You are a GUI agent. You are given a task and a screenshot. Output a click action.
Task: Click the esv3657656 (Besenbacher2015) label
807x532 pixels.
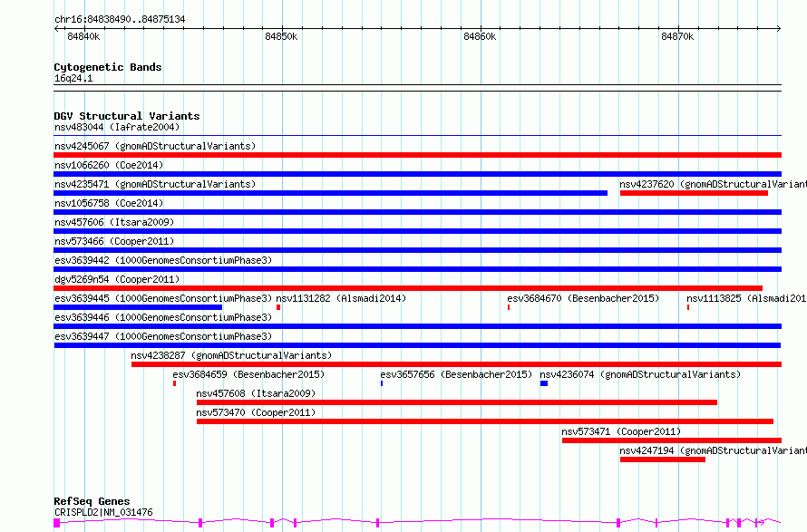[456, 374]
